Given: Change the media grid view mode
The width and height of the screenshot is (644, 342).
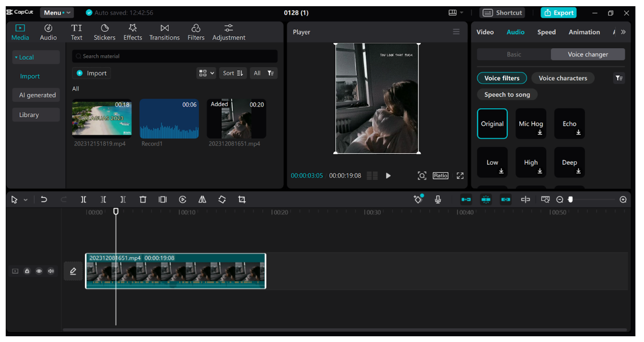Looking at the screenshot, I should coord(206,73).
